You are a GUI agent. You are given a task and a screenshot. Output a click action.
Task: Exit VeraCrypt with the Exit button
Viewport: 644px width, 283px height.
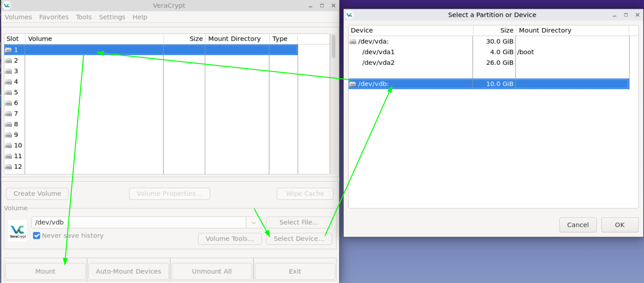tap(295, 271)
